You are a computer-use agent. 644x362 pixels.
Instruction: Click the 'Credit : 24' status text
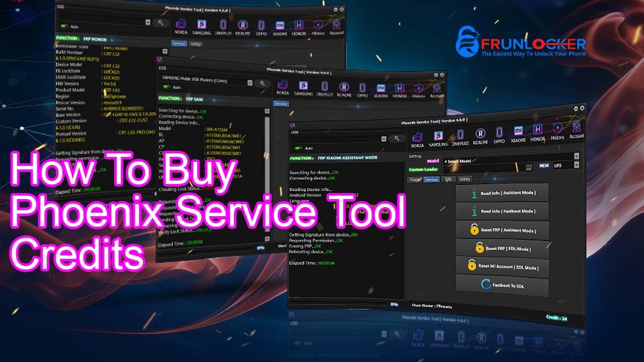click(557, 317)
